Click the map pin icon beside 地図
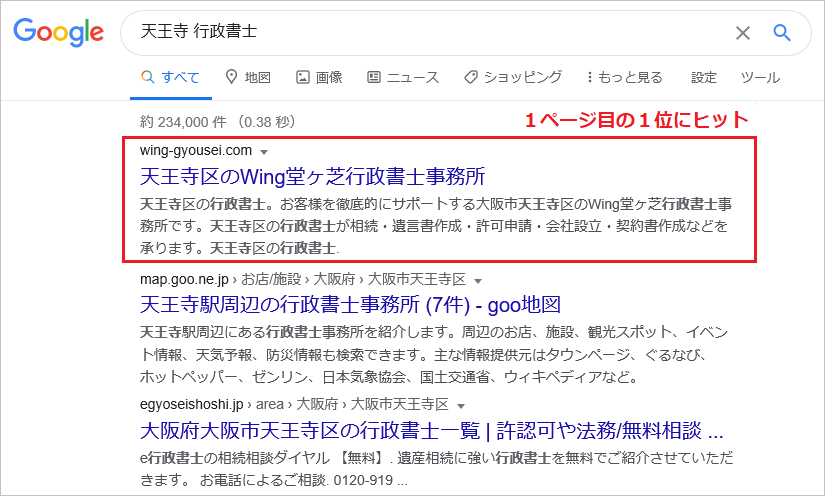 tap(231, 77)
